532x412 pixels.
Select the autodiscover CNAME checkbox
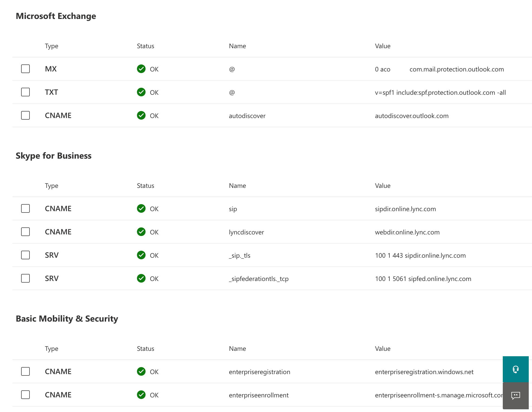[25, 115]
